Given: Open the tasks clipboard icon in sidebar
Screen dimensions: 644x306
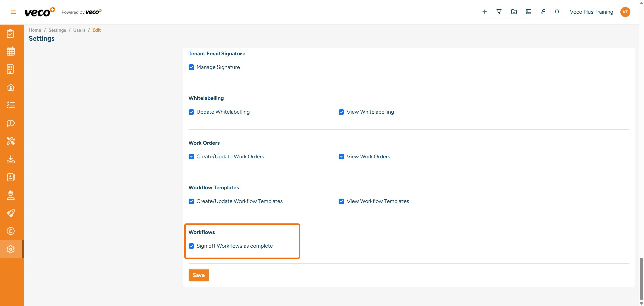Looking at the screenshot, I should [x=11, y=33].
